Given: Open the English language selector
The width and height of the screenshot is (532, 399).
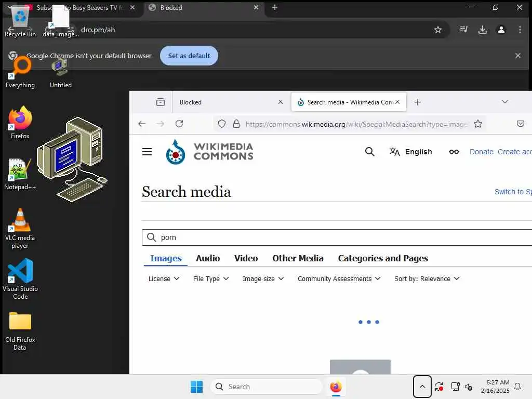Looking at the screenshot, I should (410, 152).
